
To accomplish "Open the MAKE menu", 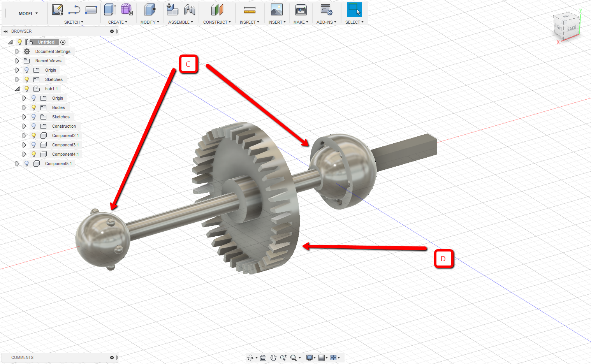I will coord(301,22).
